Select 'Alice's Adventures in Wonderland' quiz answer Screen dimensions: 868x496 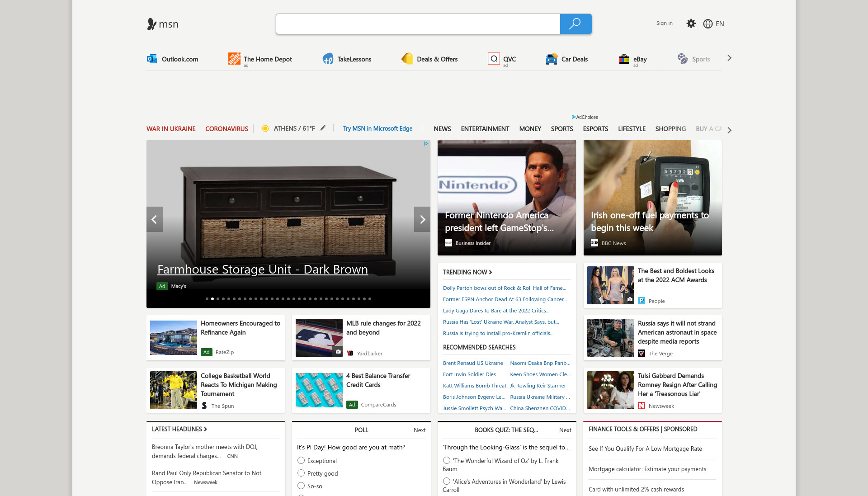pos(447,481)
